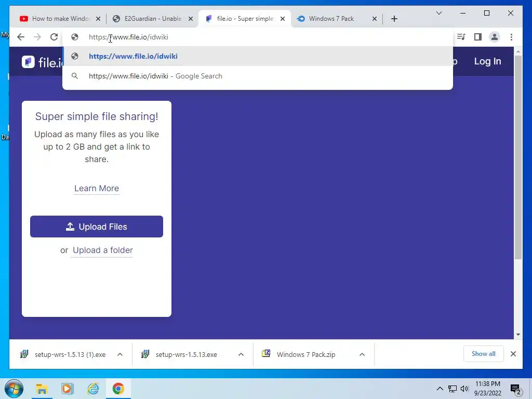Open a new tab with plus icon
Viewport: 532px width, 399px height.
click(x=394, y=19)
